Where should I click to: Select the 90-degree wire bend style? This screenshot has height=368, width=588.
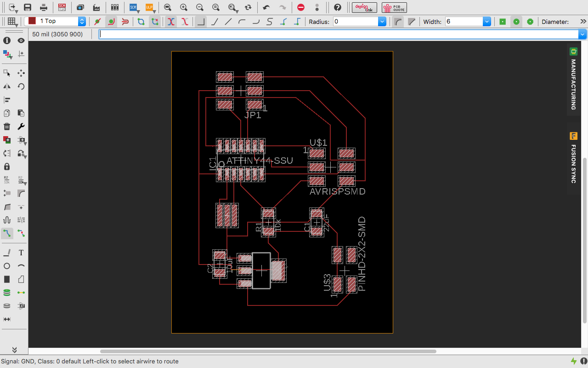pos(201,22)
